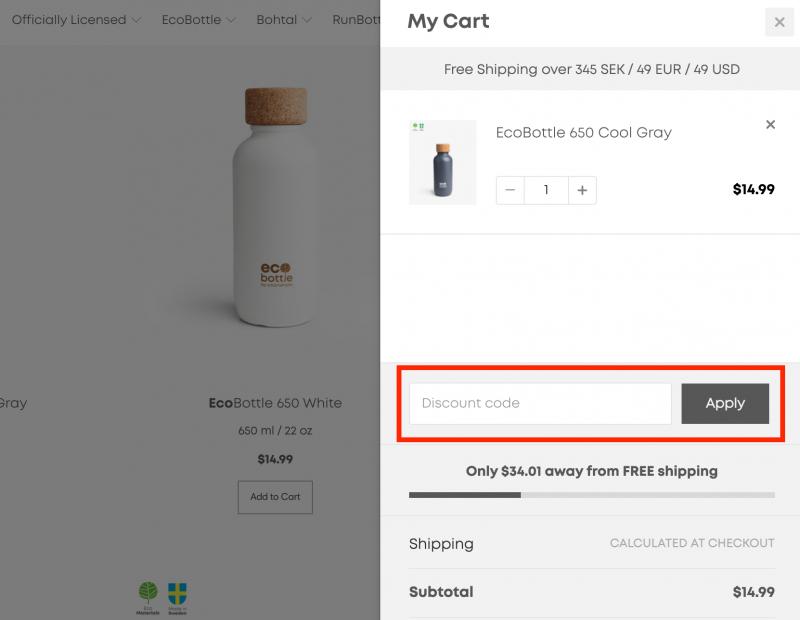Screen dimensions: 800x620
Task: Click the $14.99 price under EcoBottle 650 White
Action: tap(275, 459)
